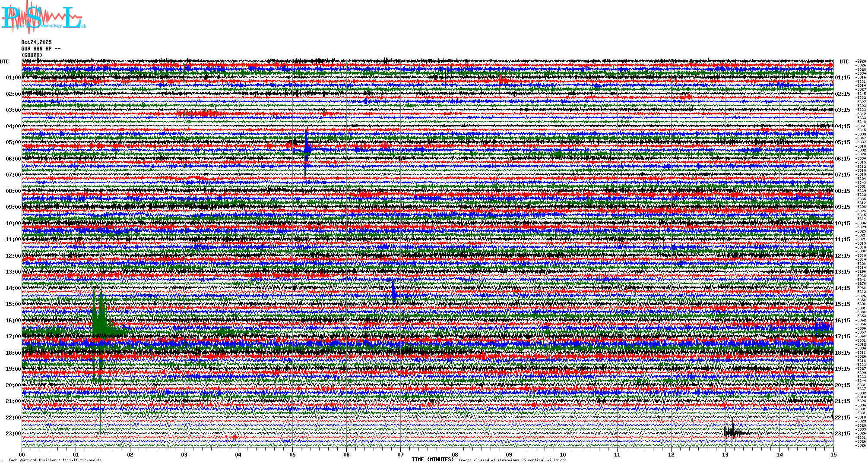Click the 12:00 hour label on left
The height and width of the screenshot is (466, 868).
[13, 256]
